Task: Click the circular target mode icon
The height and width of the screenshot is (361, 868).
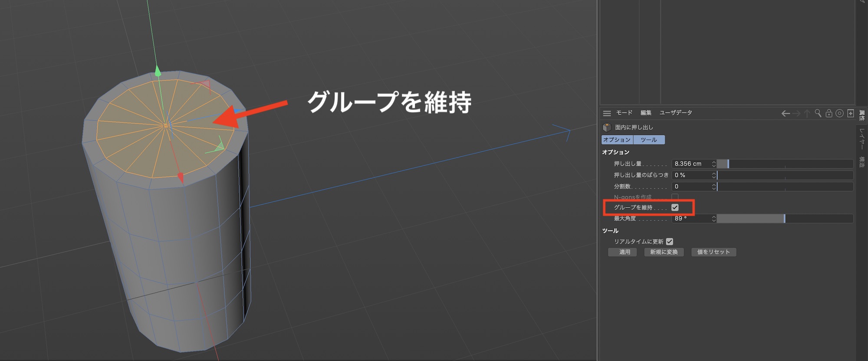Action: (x=839, y=113)
